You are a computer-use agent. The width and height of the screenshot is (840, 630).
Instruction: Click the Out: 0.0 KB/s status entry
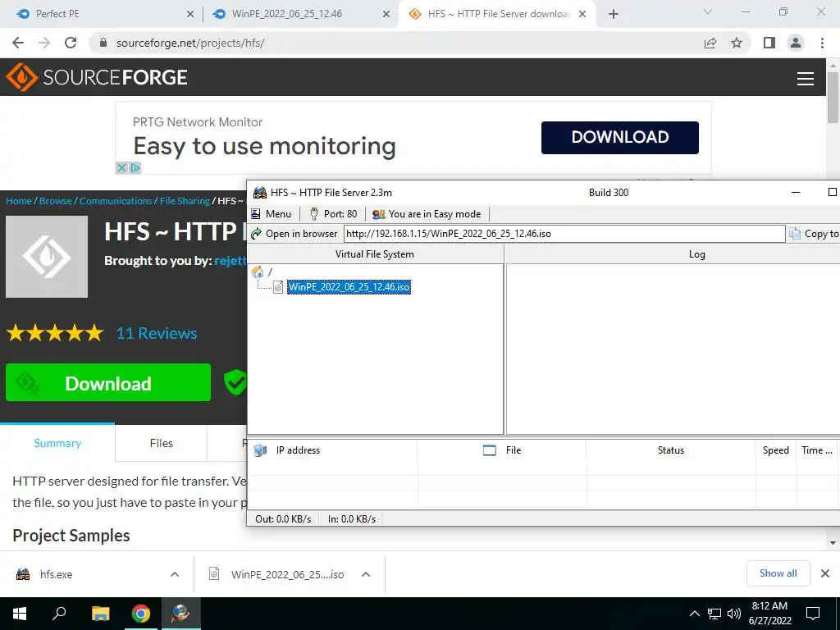click(x=283, y=519)
